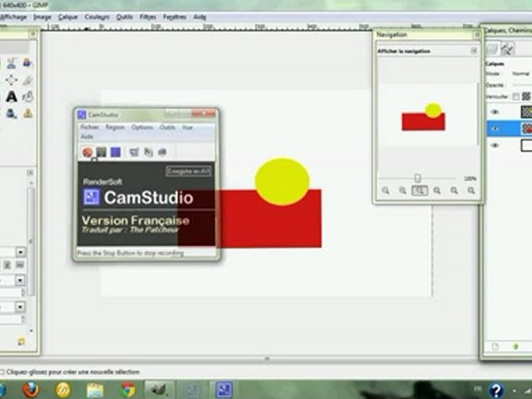Screen dimensions: 532x399
Task: Open the Vue menu in CamStudio
Action: pyautogui.click(x=187, y=127)
